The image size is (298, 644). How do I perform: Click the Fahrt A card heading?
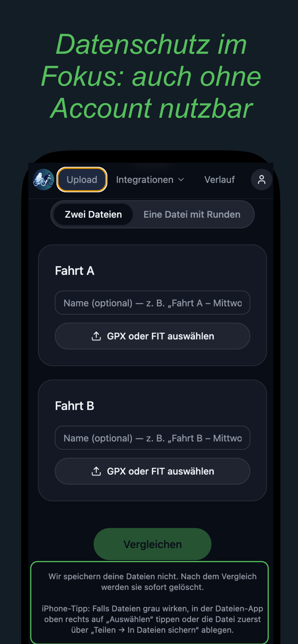click(x=74, y=271)
